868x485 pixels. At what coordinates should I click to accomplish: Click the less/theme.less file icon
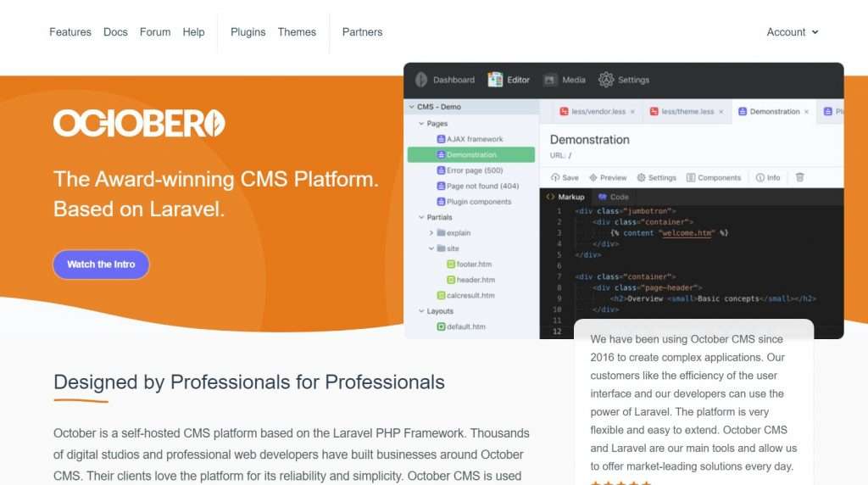point(654,111)
